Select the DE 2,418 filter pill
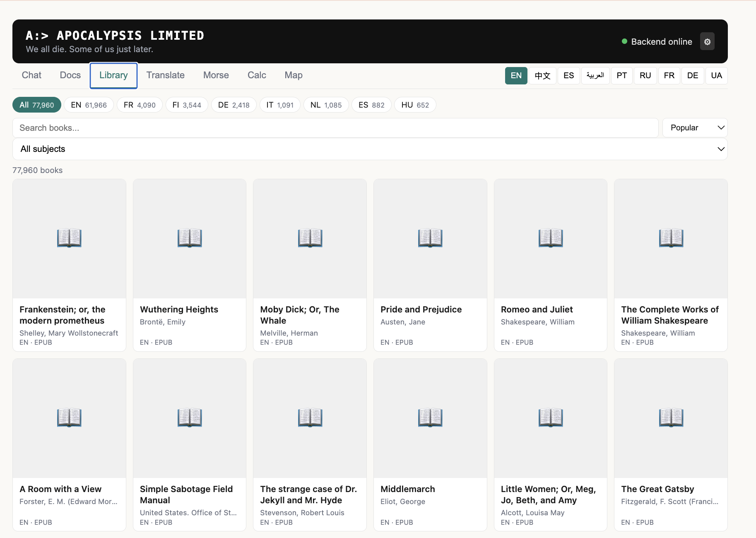 234,105
